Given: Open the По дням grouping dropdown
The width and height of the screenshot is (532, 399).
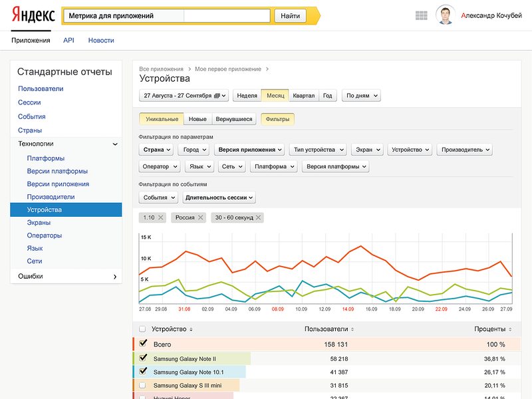Looking at the screenshot, I should (361, 96).
